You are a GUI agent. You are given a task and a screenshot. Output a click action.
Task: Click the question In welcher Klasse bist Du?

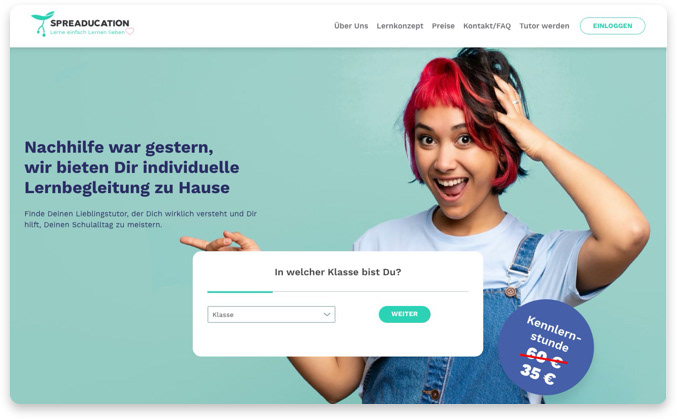[x=338, y=272]
